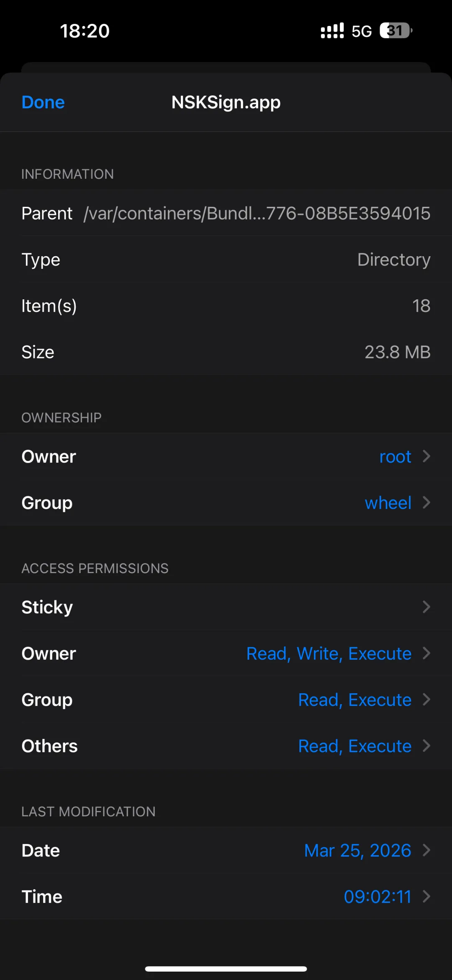Tap the chevron next to root

point(426,456)
